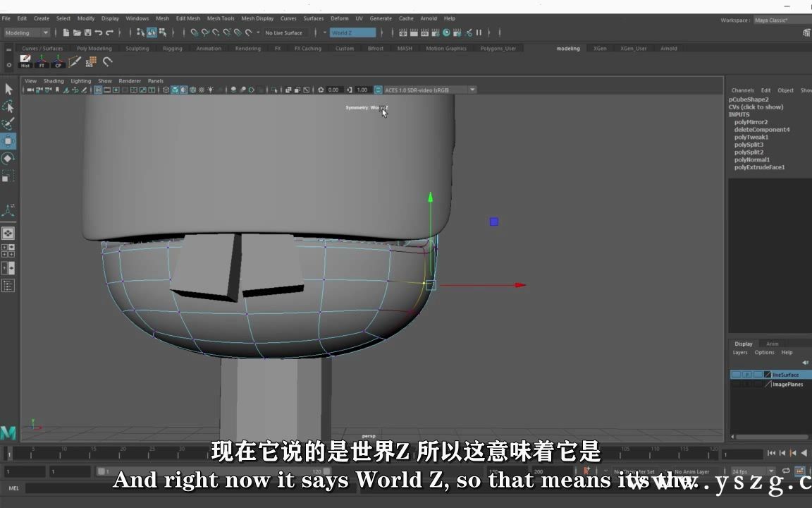The image size is (812, 508).
Task: Open the ACES 1.0 SDR-video colorspace dropdown
Action: [x=428, y=90]
